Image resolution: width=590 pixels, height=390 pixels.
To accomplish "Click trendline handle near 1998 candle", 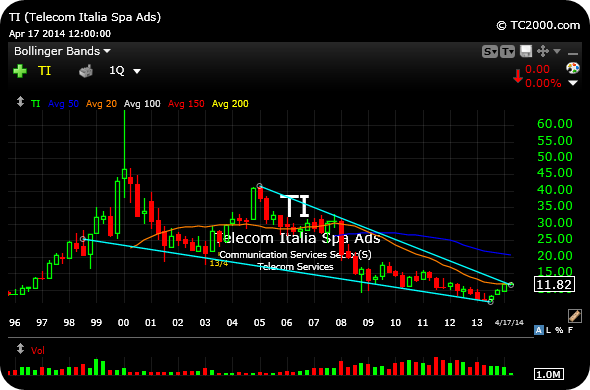I will [83, 239].
